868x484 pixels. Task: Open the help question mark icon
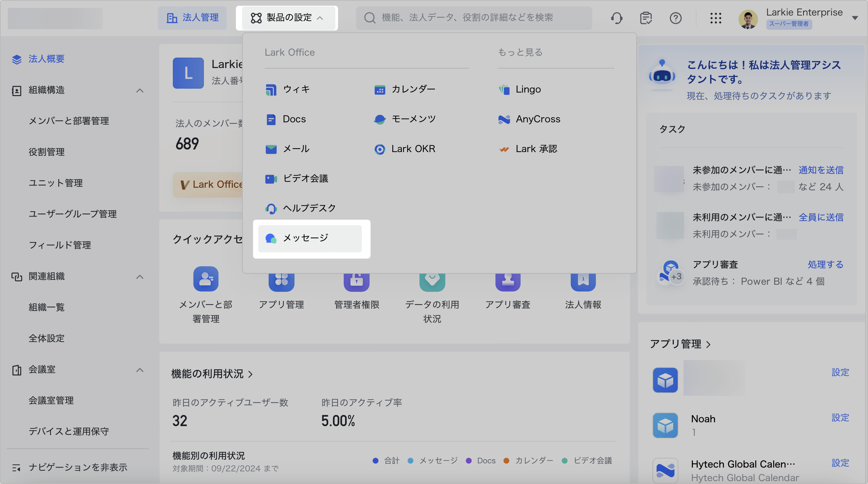tap(675, 18)
